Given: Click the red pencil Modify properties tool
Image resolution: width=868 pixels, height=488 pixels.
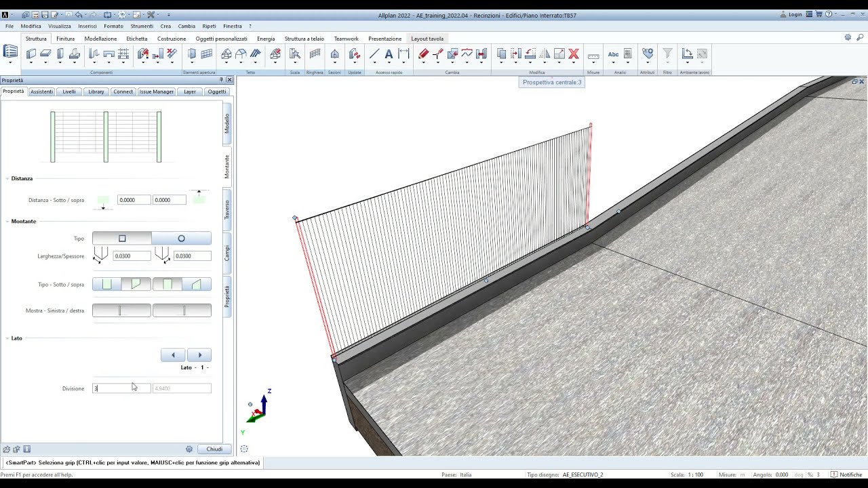Looking at the screenshot, I should point(423,54).
